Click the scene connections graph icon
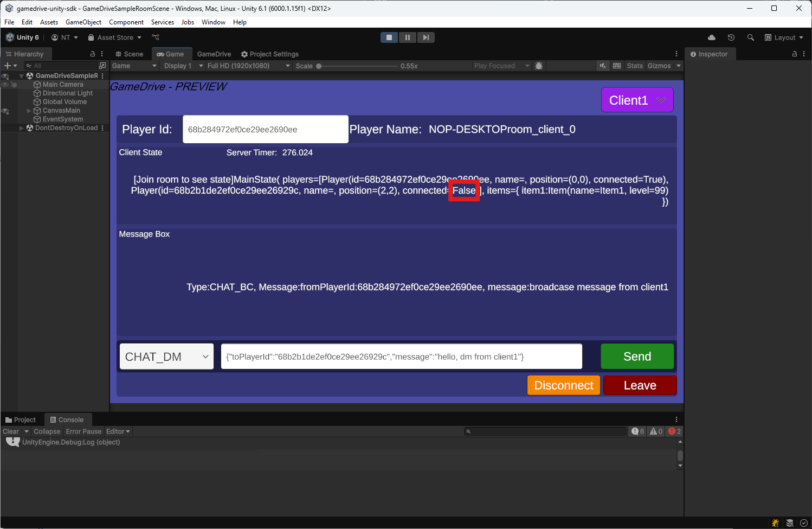812x529 pixels. pyautogui.click(x=156, y=37)
